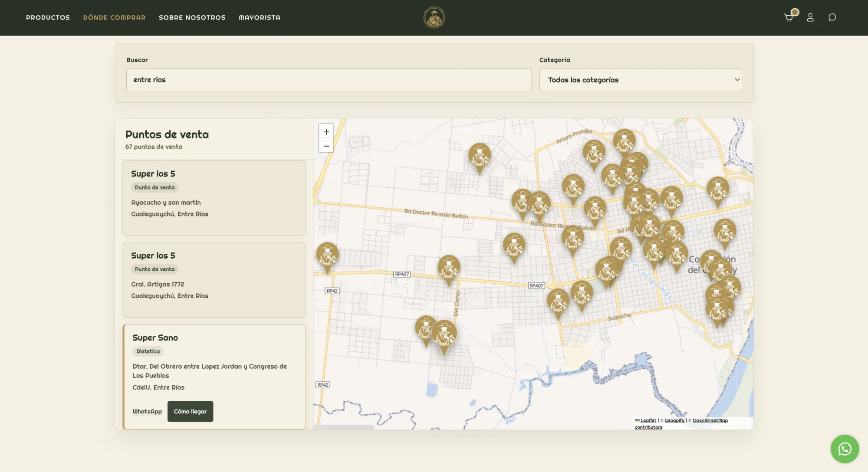Zoom in the map with the plus button

pos(326,131)
